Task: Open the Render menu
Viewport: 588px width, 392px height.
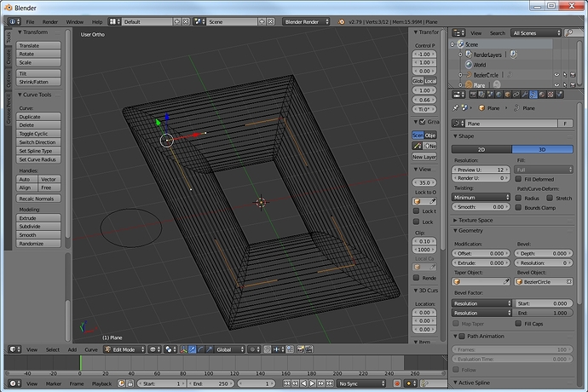Action: [50, 22]
